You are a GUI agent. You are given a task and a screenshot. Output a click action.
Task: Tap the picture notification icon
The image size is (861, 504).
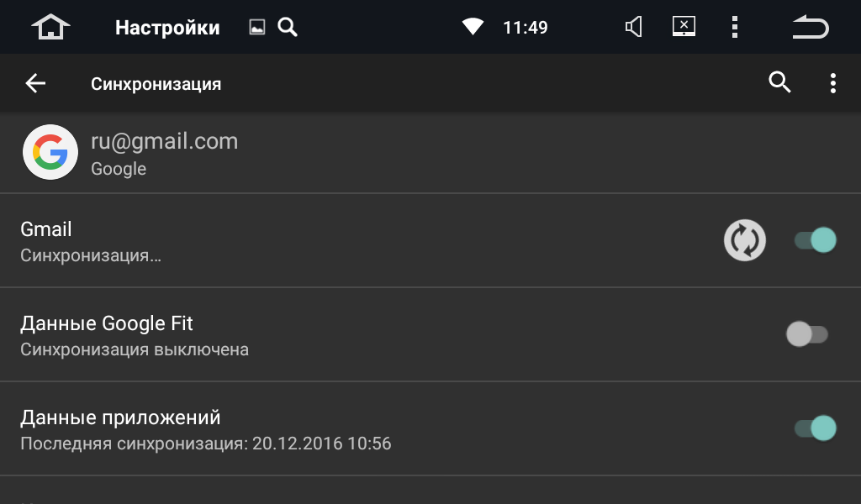[257, 27]
